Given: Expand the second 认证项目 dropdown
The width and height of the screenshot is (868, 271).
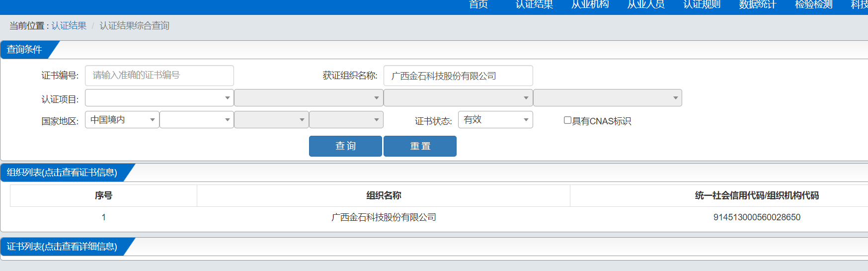Looking at the screenshot, I should [x=309, y=98].
